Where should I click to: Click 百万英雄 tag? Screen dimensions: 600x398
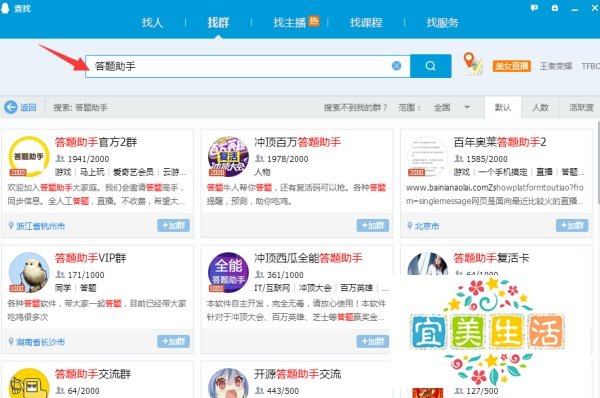pos(356,288)
